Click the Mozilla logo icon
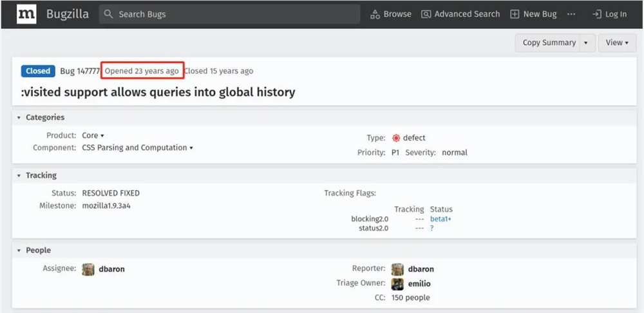The height and width of the screenshot is (313, 644). [x=26, y=14]
